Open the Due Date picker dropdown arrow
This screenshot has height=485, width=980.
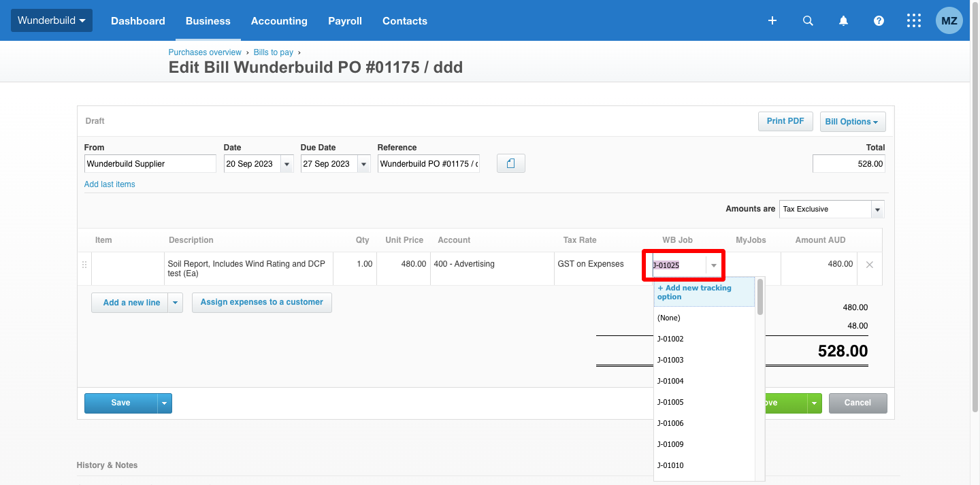[x=364, y=164]
